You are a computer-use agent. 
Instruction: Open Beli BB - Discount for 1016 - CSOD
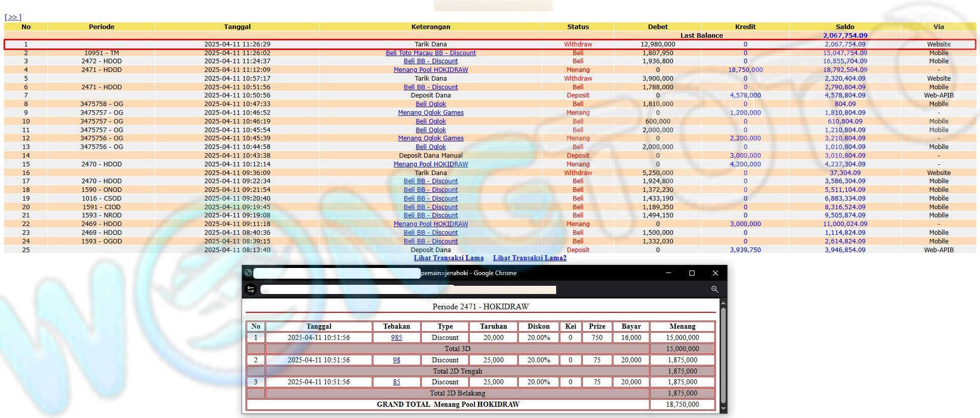431,199
